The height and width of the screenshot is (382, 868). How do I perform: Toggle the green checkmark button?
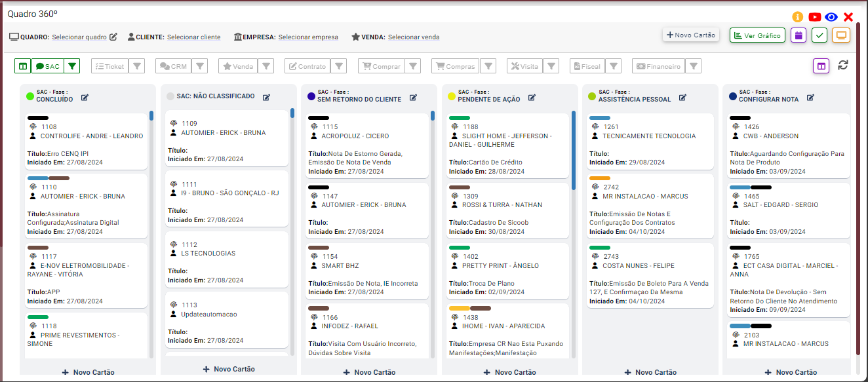point(819,35)
